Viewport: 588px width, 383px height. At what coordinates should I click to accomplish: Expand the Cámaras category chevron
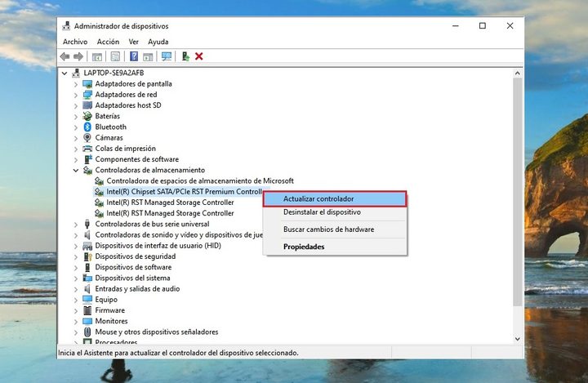76,139
